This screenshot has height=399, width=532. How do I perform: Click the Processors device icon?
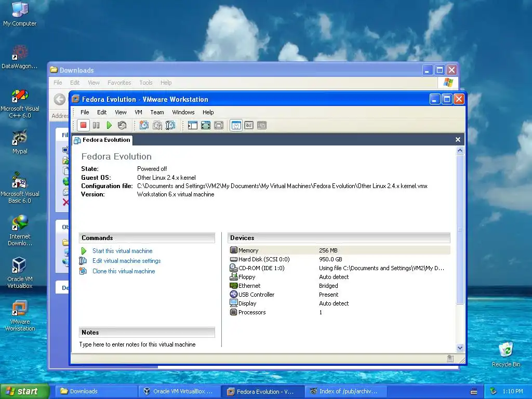pyautogui.click(x=233, y=312)
